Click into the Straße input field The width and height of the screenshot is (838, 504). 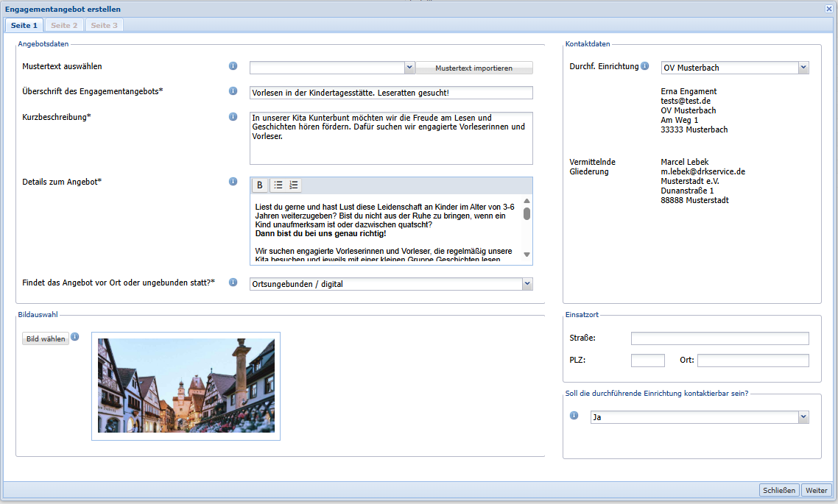(719, 338)
